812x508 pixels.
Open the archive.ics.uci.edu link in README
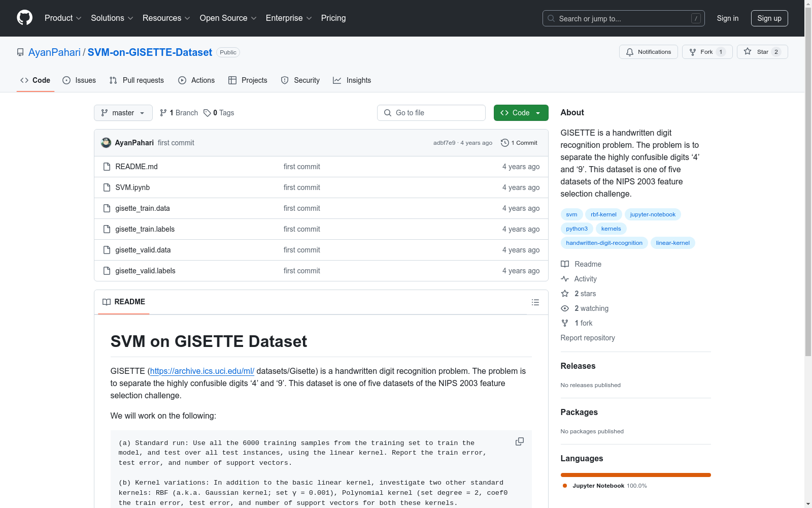pyautogui.click(x=202, y=371)
